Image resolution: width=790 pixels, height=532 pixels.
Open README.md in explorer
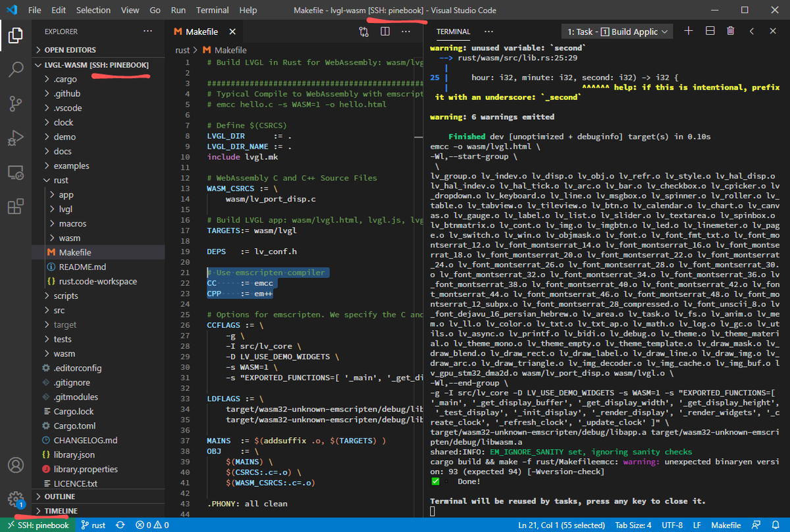[x=97, y=267]
